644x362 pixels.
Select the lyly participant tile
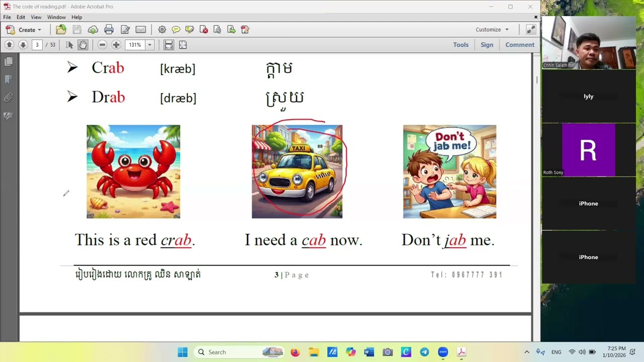pos(588,97)
